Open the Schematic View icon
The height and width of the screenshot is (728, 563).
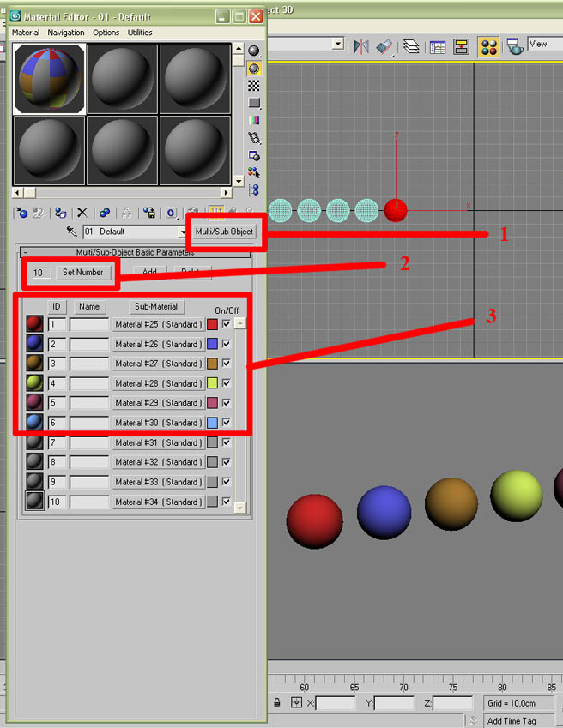coord(461,46)
